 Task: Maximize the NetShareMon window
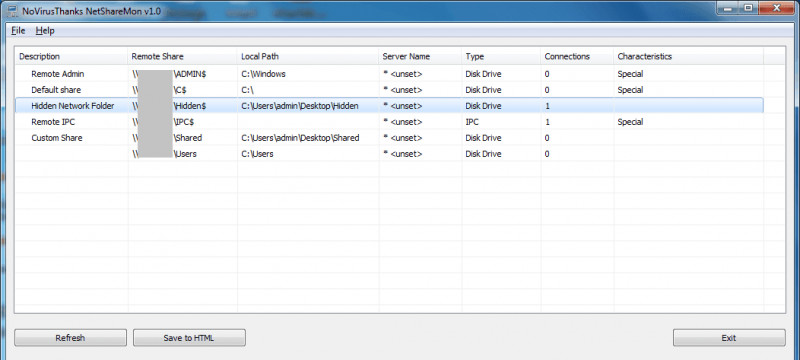pos(748,7)
